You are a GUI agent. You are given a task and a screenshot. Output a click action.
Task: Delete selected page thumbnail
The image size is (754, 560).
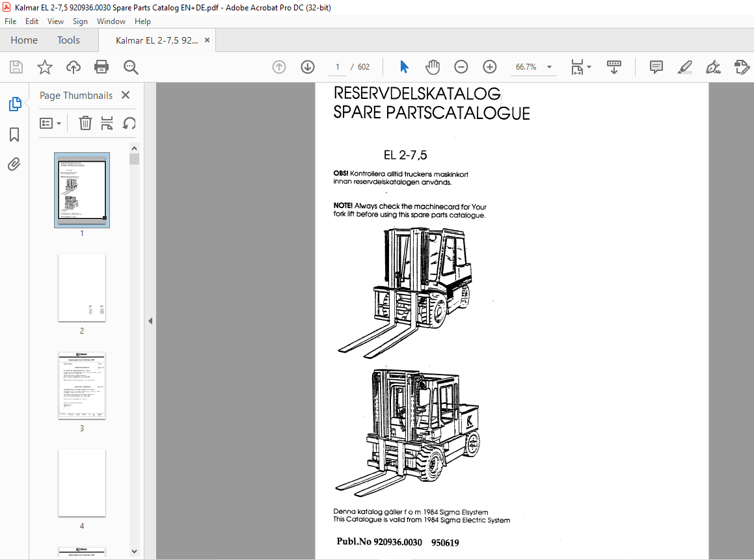(85, 123)
